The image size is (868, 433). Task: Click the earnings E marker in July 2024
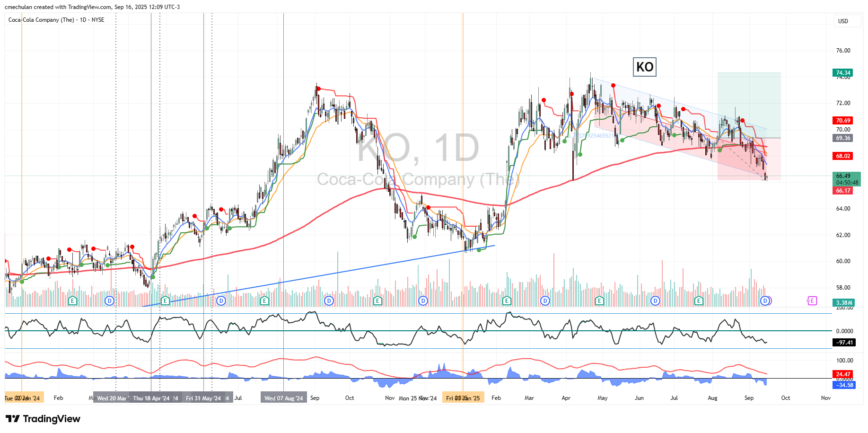click(264, 300)
